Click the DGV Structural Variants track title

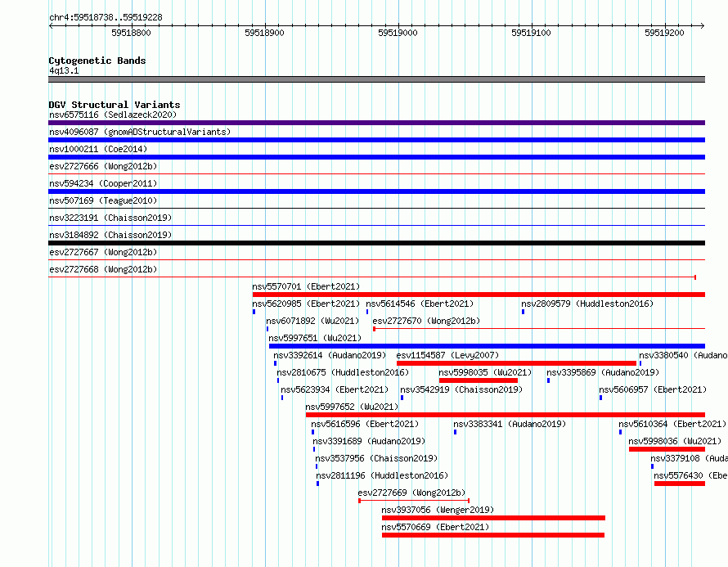(115, 105)
